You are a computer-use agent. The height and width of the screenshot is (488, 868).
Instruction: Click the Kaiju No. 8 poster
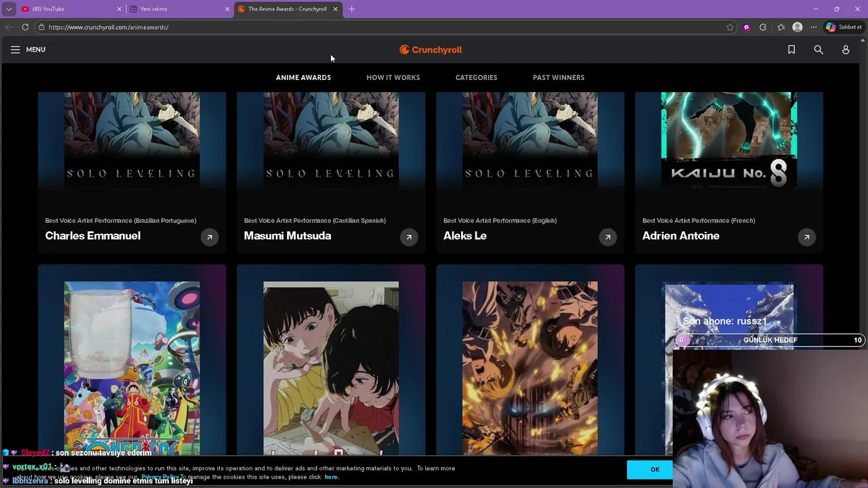tap(729, 140)
